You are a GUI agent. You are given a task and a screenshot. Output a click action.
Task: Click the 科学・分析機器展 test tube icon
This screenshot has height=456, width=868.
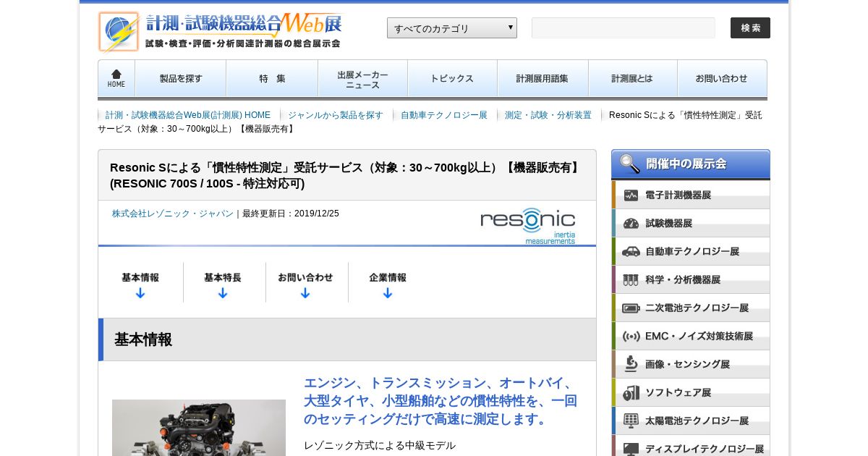point(631,280)
